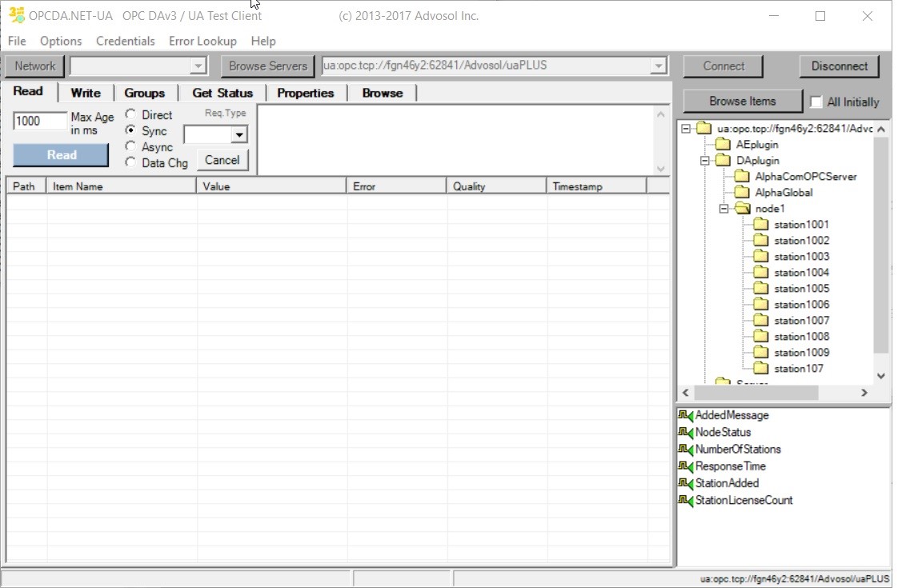Screen dimensions: 922x588
Task: Switch to the Groups tab
Action: click(x=144, y=94)
